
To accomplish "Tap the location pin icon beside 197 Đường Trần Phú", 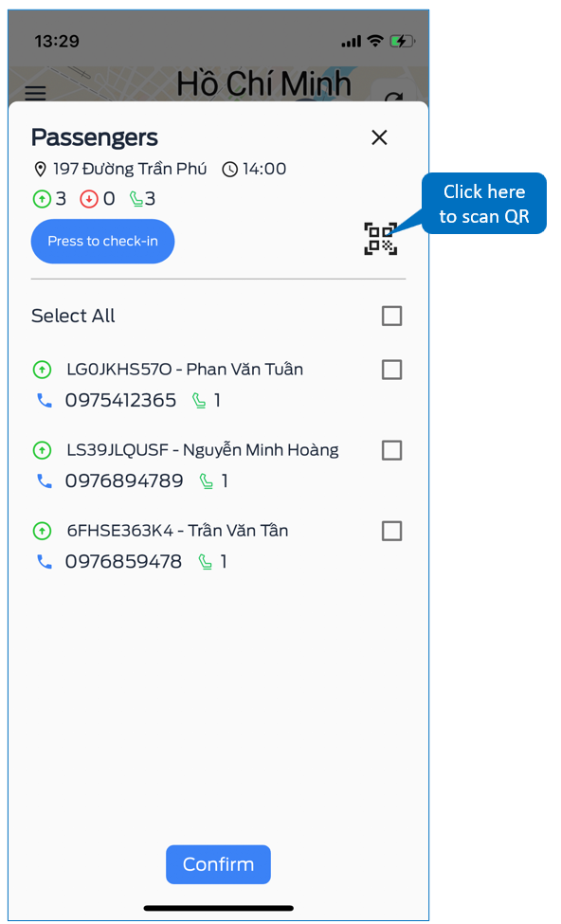I will click(x=40, y=170).
